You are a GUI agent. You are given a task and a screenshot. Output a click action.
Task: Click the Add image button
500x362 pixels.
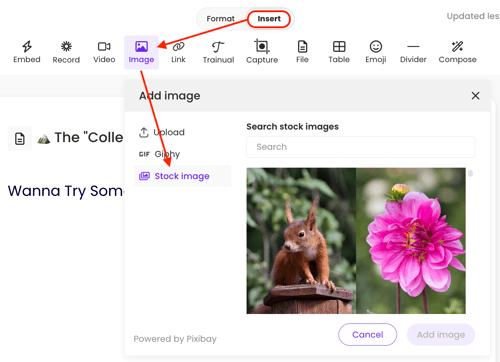(x=441, y=334)
